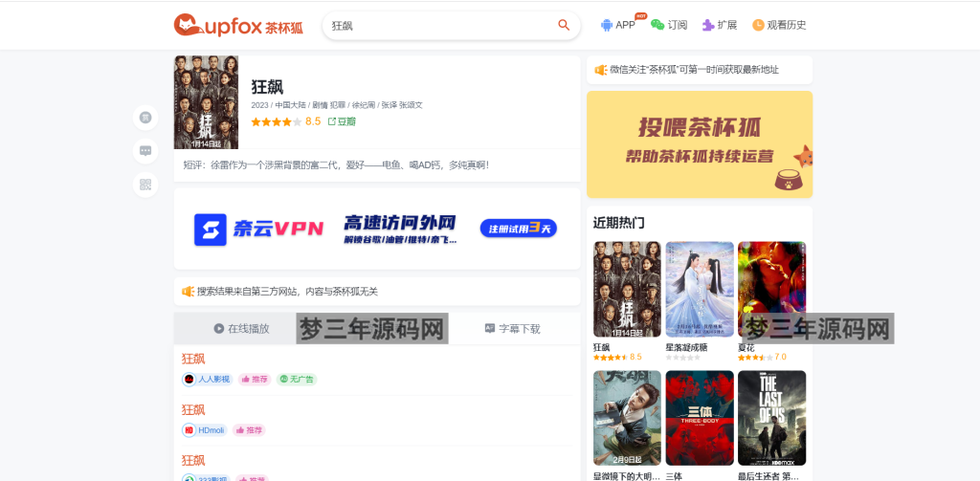Viewport: 980px width, 481px height.
Task: Open the 夏花 title link
Action: coord(746,347)
